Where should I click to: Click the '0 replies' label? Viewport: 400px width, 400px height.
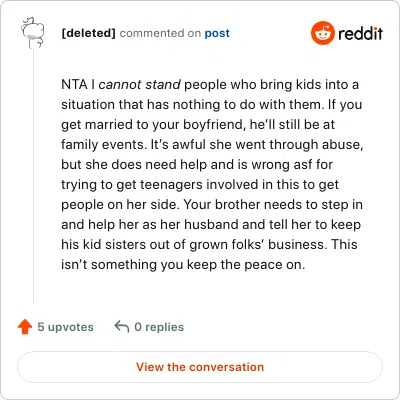click(x=159, y=327)
